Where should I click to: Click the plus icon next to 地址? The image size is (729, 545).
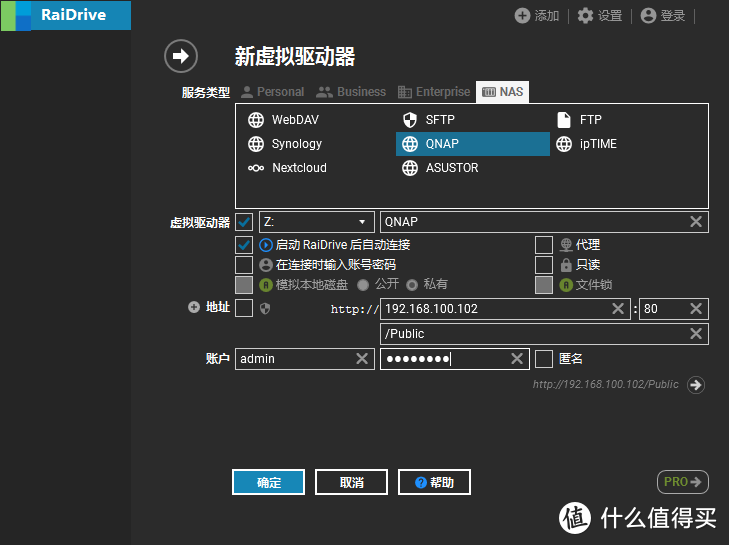[194, 307]
